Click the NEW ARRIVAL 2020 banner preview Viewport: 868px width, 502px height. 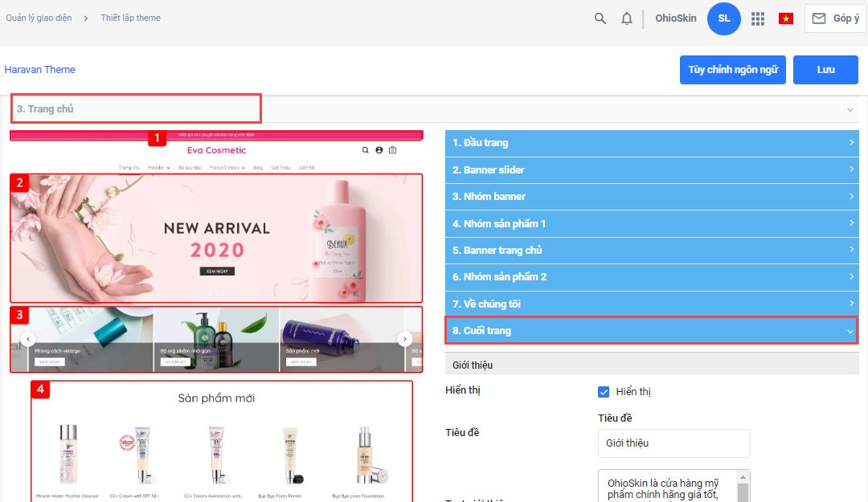[x=216, y=239]
